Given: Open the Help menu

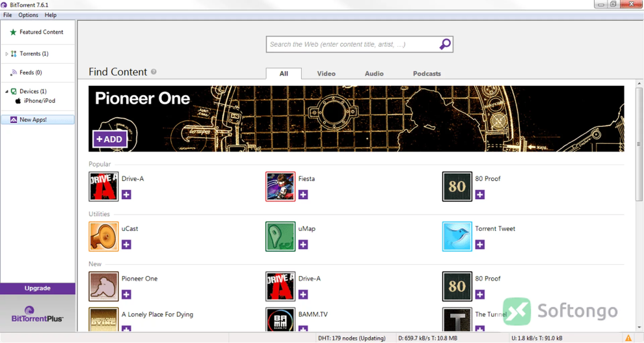Looking at the screenshot, I should tap(51, 15).
